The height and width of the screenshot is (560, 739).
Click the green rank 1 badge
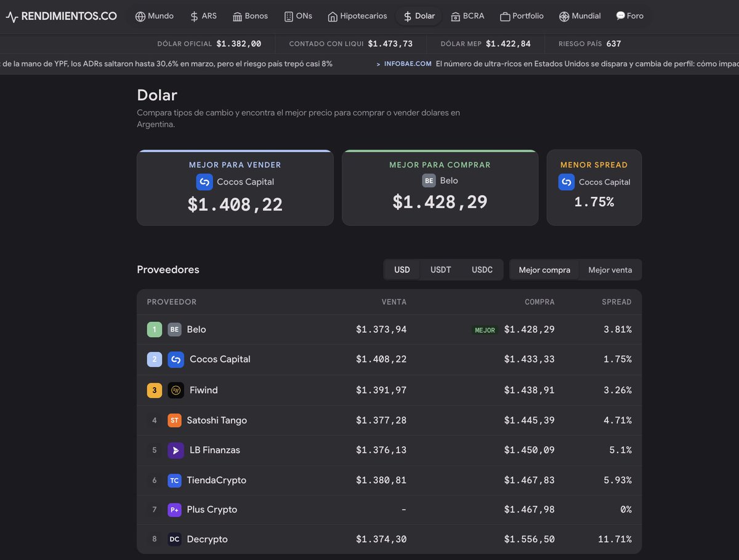click(x=155, y=330)
